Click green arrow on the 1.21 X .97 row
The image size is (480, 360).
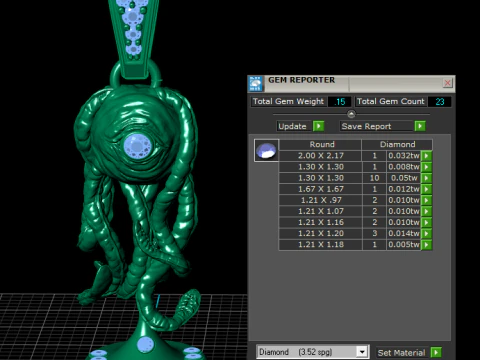[x=427, y=200]
